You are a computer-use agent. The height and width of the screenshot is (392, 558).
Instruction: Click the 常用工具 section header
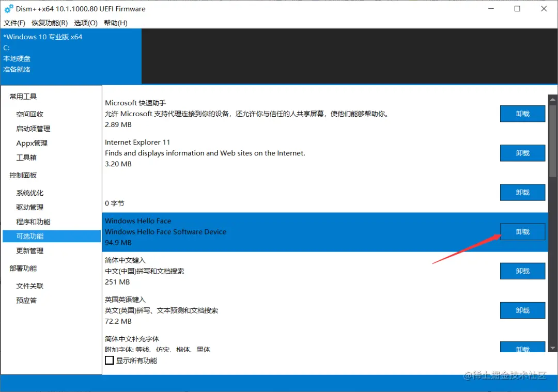(23, 97)
